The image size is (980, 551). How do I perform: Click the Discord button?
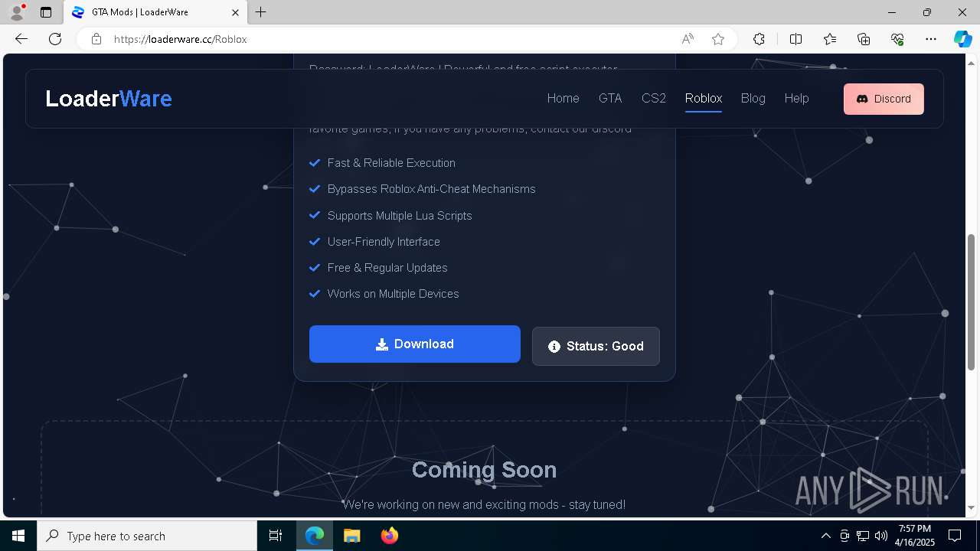click(884, 99)
